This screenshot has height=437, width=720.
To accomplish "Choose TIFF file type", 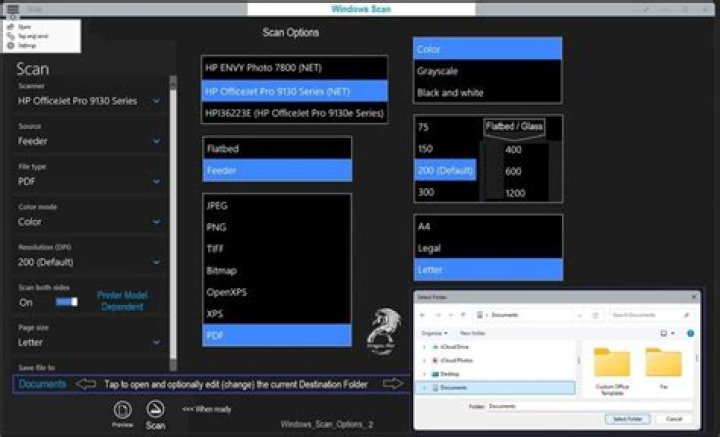I will coord(277,249).
